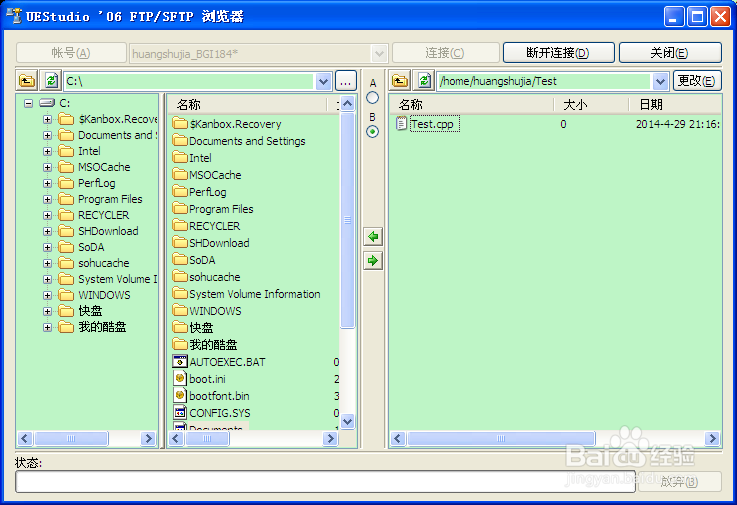
Task: Click 我的酷盘 folder icon in file list
Action: 180,344
